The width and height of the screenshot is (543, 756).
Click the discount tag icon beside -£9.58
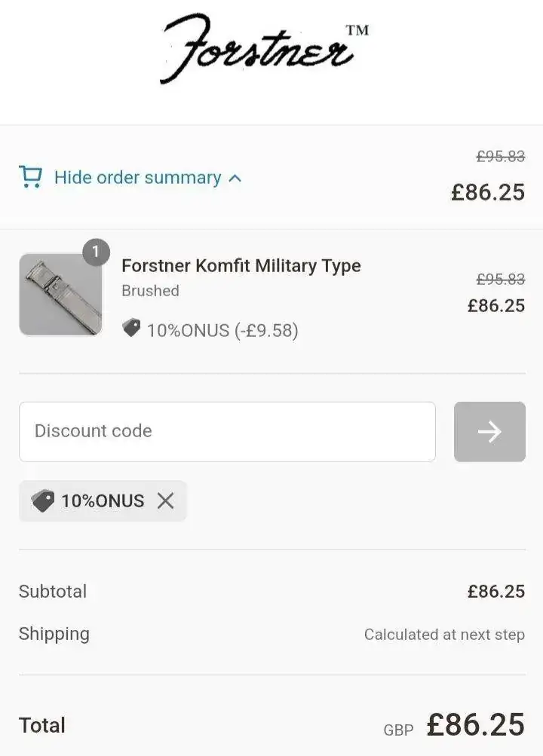click(131, 328)
